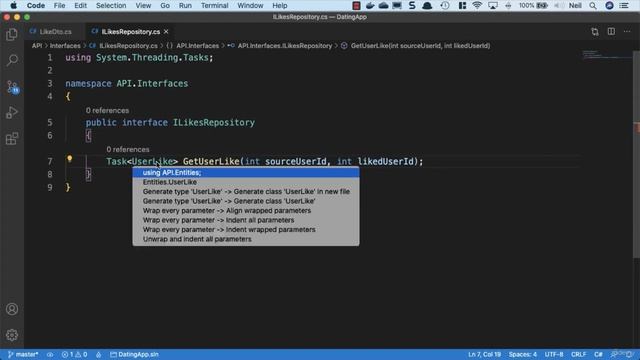
Task: Click the synchronize changes icon in status bar
Action: coord(50,354)
